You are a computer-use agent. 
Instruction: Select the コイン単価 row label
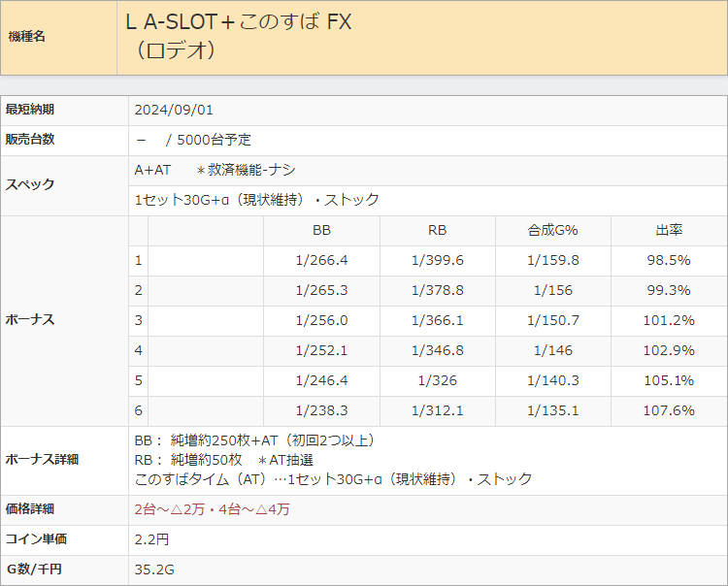(36, 539)
